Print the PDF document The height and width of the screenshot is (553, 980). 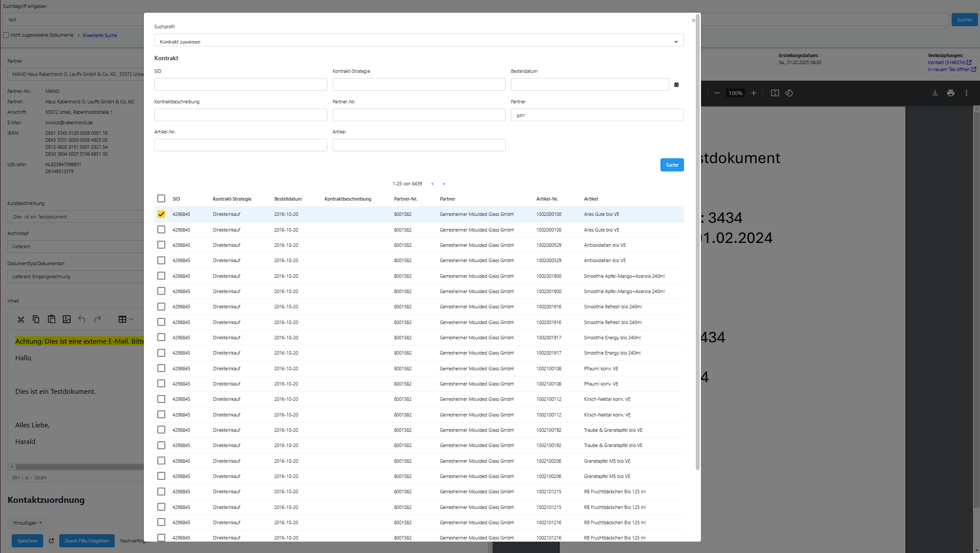(950, 93)
